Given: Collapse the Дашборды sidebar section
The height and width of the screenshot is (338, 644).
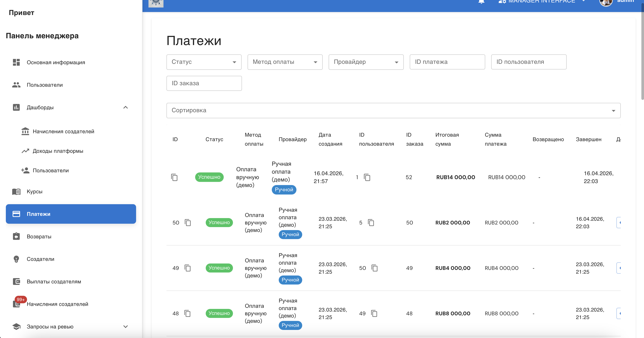Looking at the screenshot, I should [x=126, y=108].
